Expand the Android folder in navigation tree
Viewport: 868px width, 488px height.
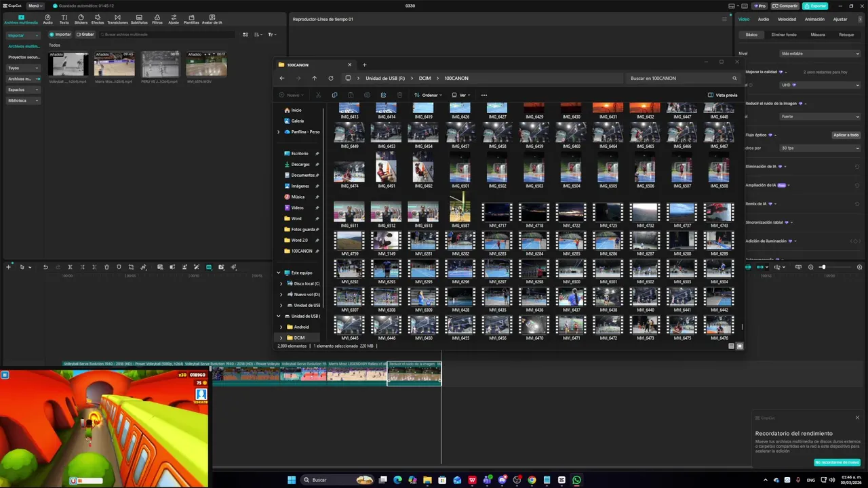(281, 327)
